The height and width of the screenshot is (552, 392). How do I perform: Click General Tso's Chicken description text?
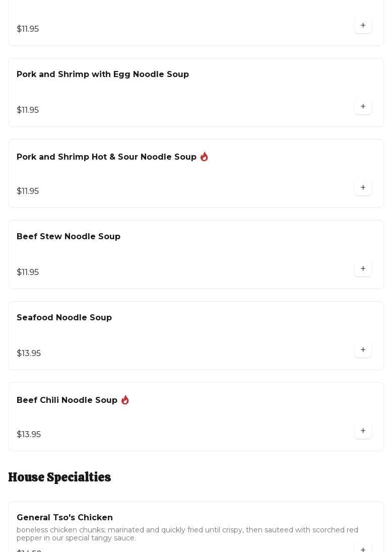pos(187,534)
